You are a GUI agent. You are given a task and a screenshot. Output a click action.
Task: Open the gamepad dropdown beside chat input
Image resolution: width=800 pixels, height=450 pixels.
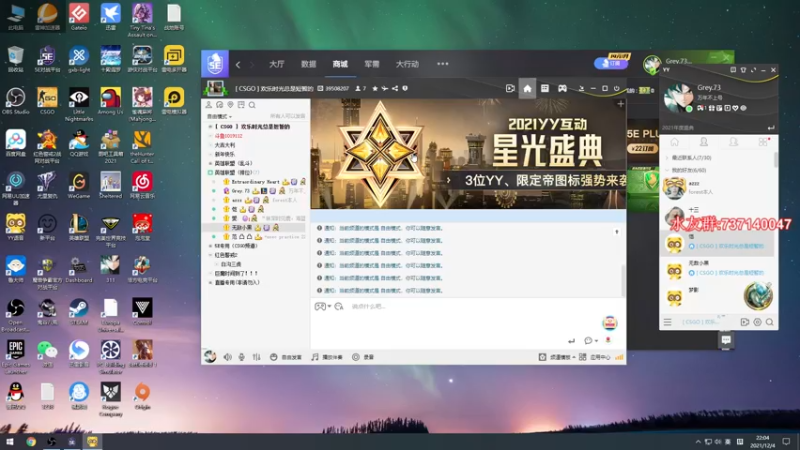(x=322, y=306)
